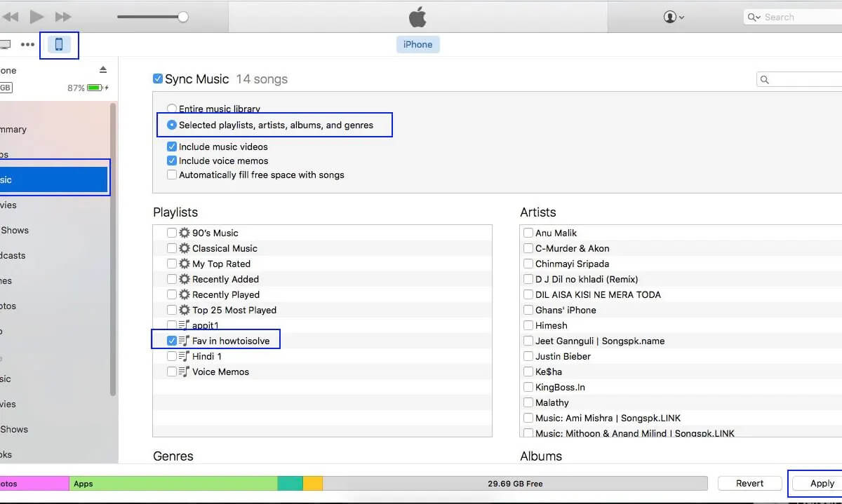The height and width of the screenshot is (504, 842).
Task: Enable Automatically fill free space with songs
Action: coord(172,175)
